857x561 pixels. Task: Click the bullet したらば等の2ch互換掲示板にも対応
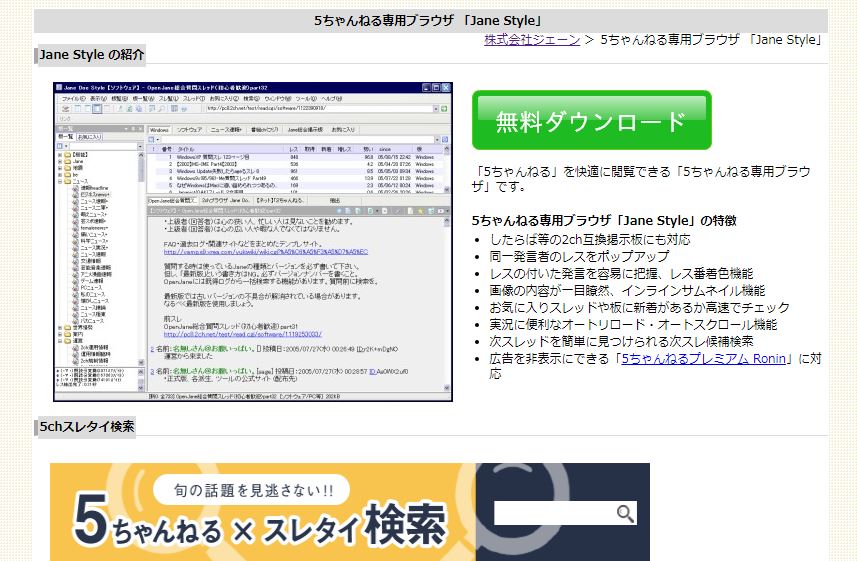(x=590, y=239)
